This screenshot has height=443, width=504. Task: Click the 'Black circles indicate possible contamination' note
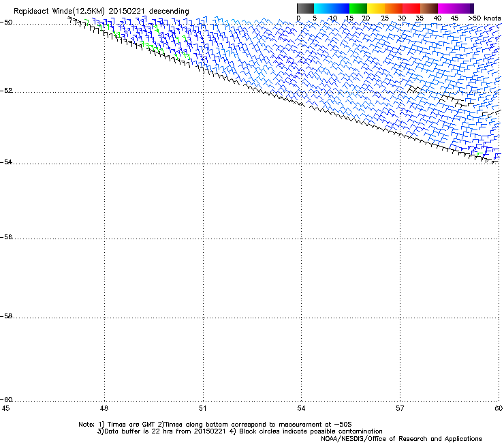pos(311,431)
